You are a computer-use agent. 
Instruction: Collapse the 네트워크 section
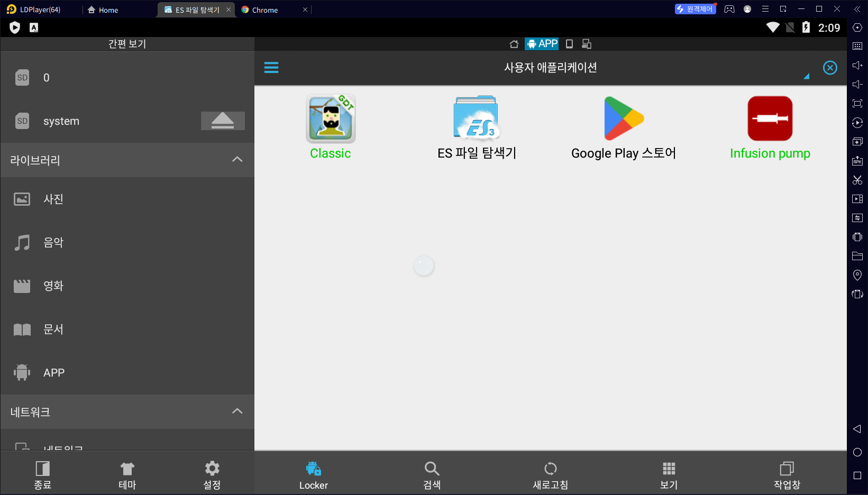[237, 411]
